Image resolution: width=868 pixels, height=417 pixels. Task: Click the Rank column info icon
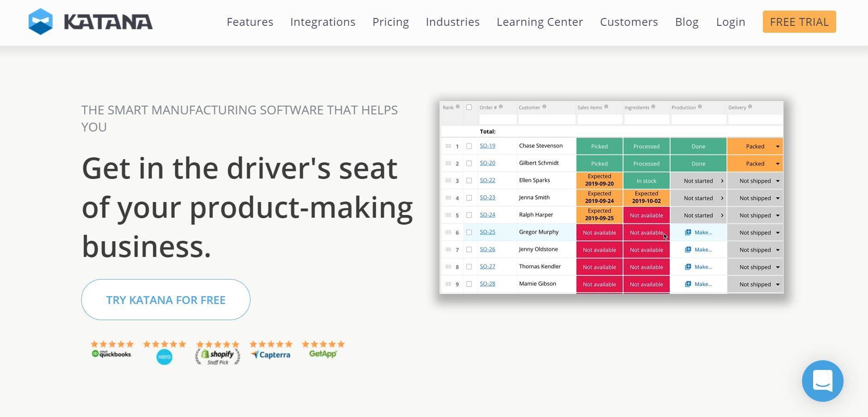pos(458,107)
